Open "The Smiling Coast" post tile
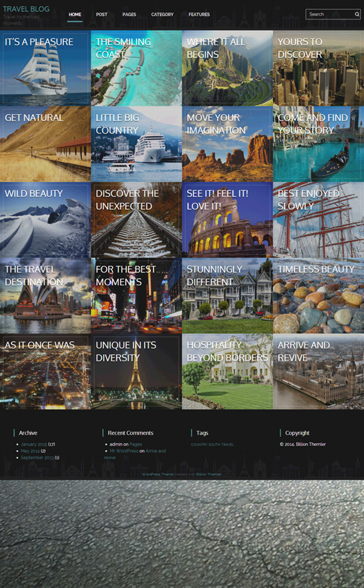 coord(136,69)
